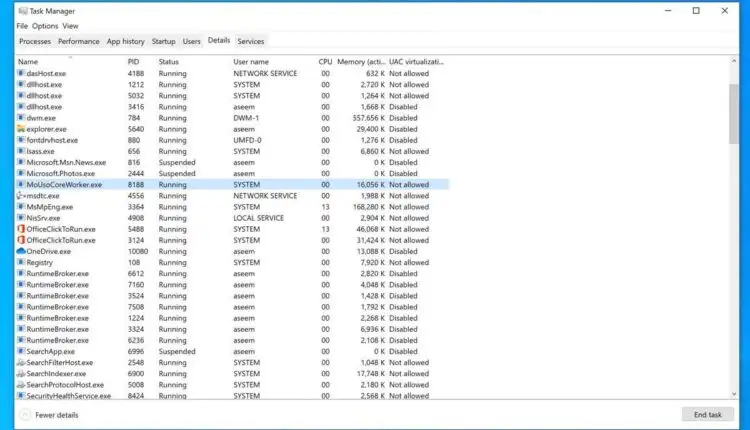Click the Fewer details link
Screen dimensions: 750x430
point(56,415)
